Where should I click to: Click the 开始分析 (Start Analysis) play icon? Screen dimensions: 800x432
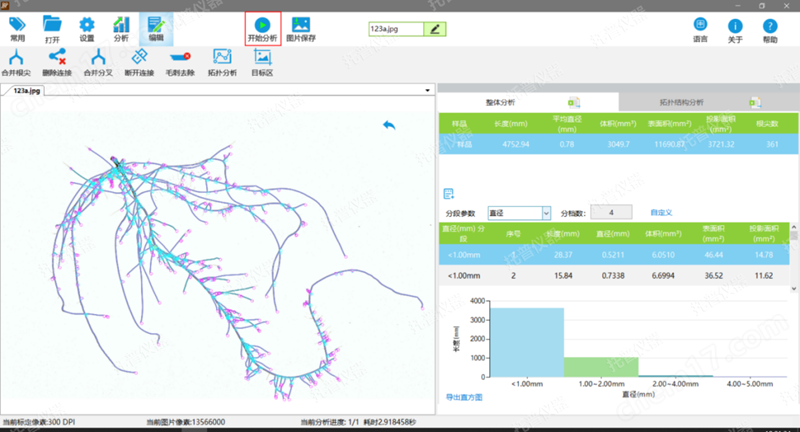(x=263, y=24)
